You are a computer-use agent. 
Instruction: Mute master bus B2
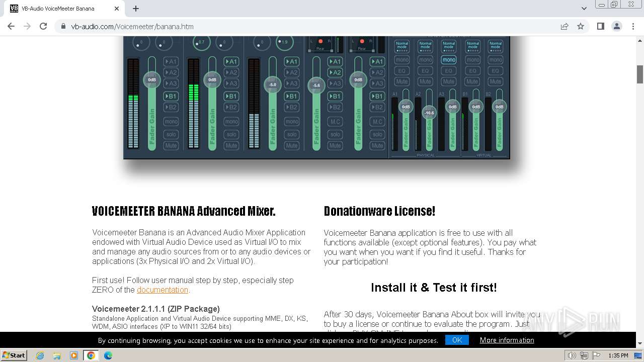tap(496, 81)
